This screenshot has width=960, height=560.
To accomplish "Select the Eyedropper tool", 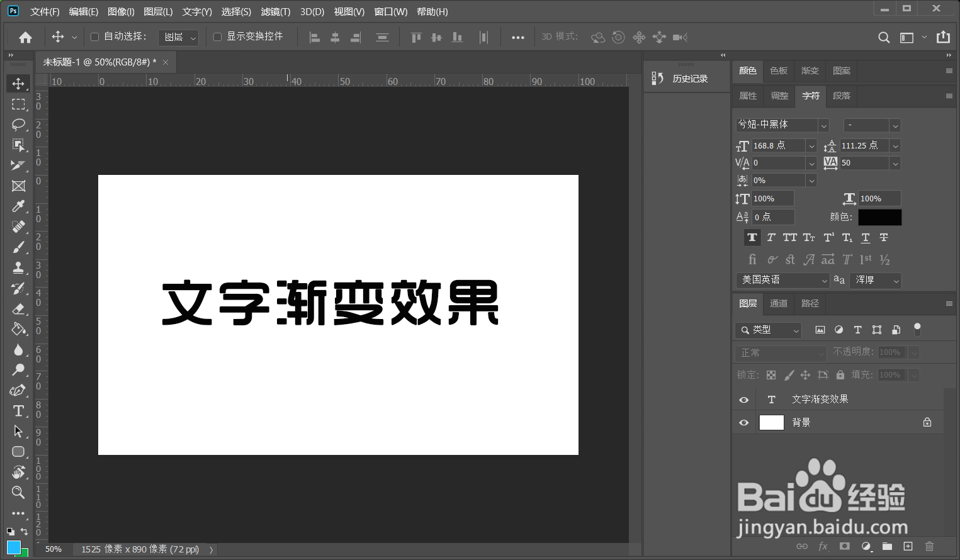I will click(18, 206).
